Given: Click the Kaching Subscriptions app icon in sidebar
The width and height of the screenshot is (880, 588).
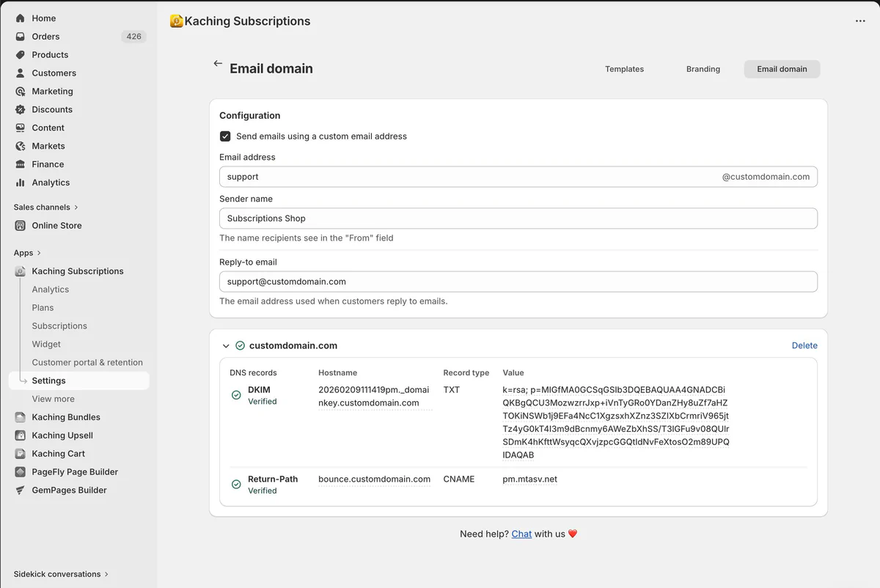Looking at the screenshot, I should point(21,271).
